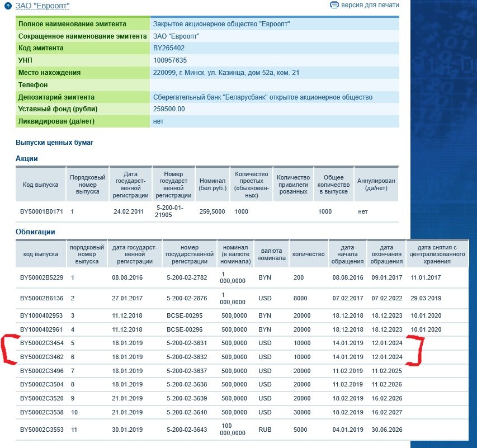Click registration number BCSE-00296
The width and height of the screenshot is (477, 448).
pyautogui.click(x=185, y=329)
